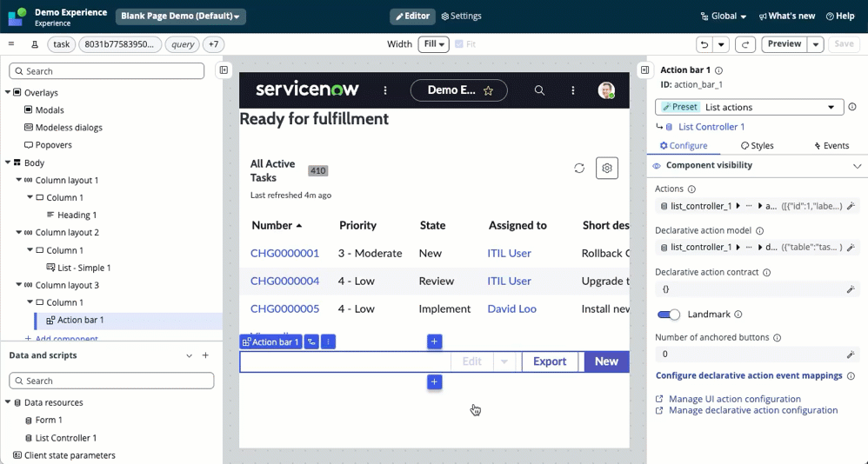Click the redo arrow icon

coord(745,44)
